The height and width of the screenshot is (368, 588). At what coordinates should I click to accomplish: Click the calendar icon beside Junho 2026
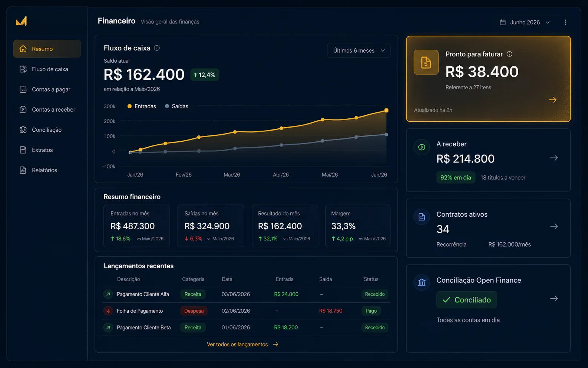pyautogui.click(x=503, y=22)
